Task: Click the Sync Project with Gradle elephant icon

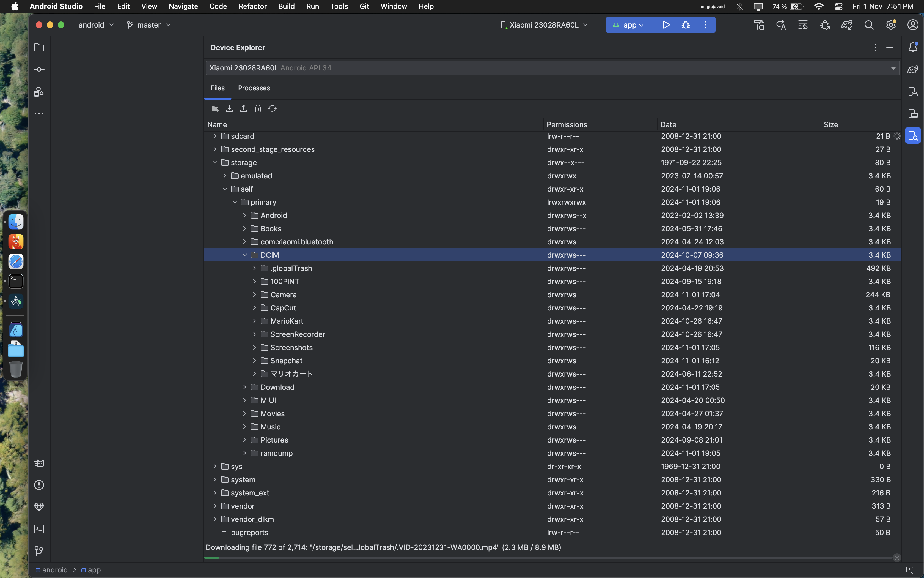Action: 847,25
